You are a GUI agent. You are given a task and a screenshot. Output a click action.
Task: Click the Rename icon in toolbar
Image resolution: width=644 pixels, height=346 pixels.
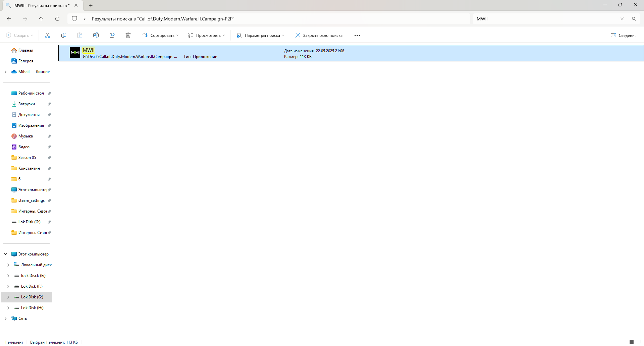(96, 35)
